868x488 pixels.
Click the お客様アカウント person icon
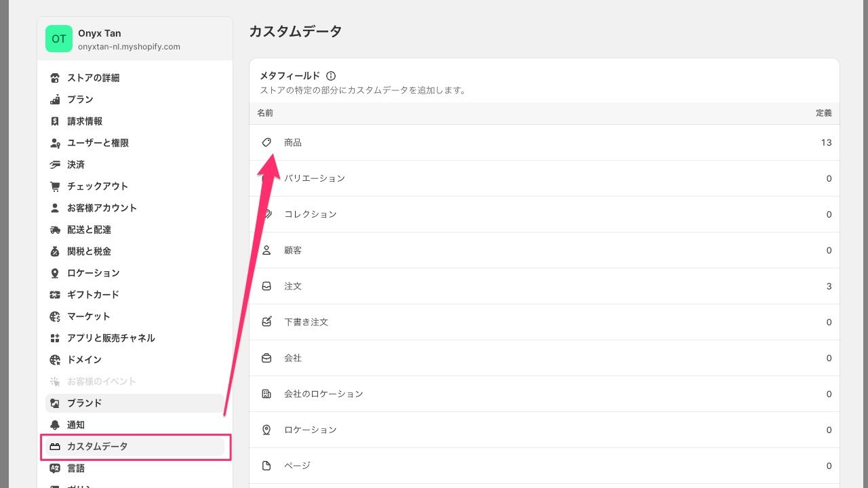tap(56, 208)
